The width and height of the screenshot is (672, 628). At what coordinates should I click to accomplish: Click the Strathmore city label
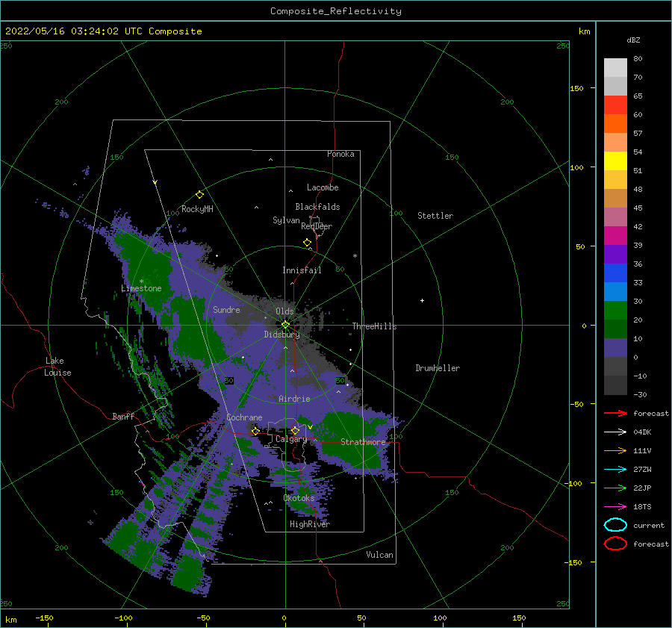pos(363,442)
